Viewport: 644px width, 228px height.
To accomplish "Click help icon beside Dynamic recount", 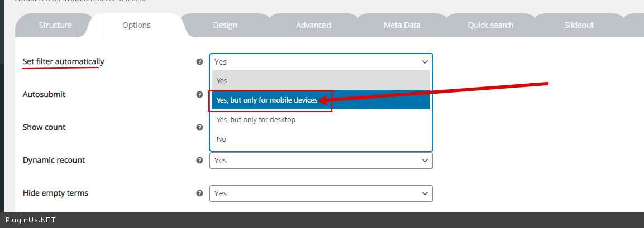I will click(199, 161).
